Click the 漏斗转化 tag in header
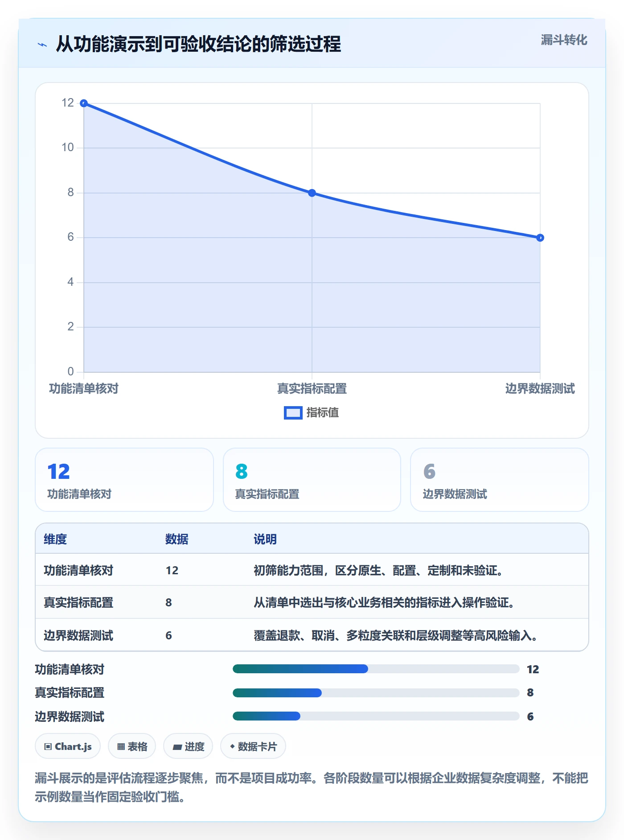This screenshot has height=840, width=624. [x=564, y=40]
